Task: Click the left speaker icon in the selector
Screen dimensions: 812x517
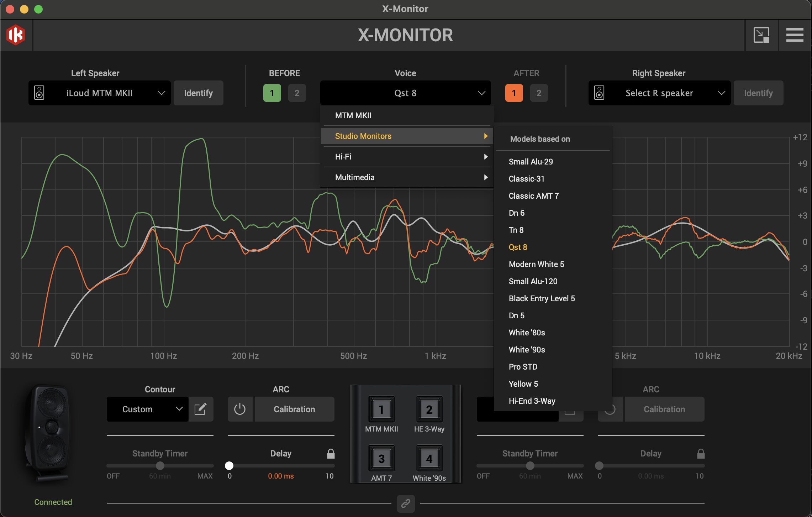Action: click(x=39, y=93)
